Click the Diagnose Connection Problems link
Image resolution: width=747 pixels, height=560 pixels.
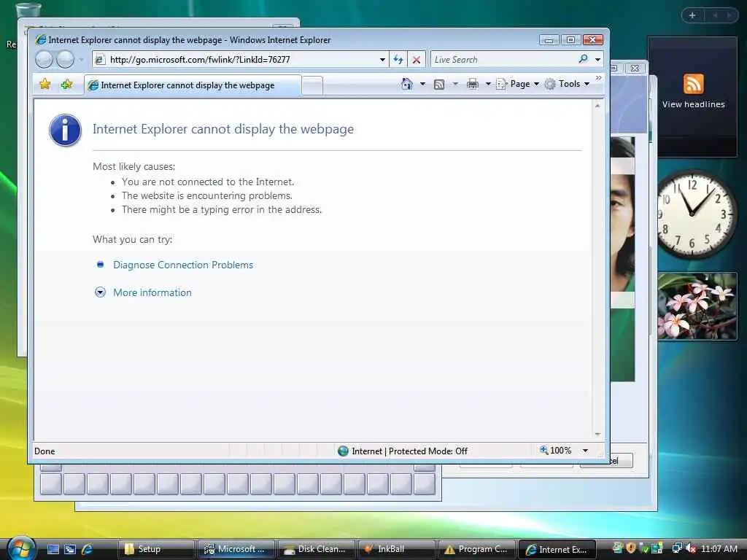tap(183, 265)
